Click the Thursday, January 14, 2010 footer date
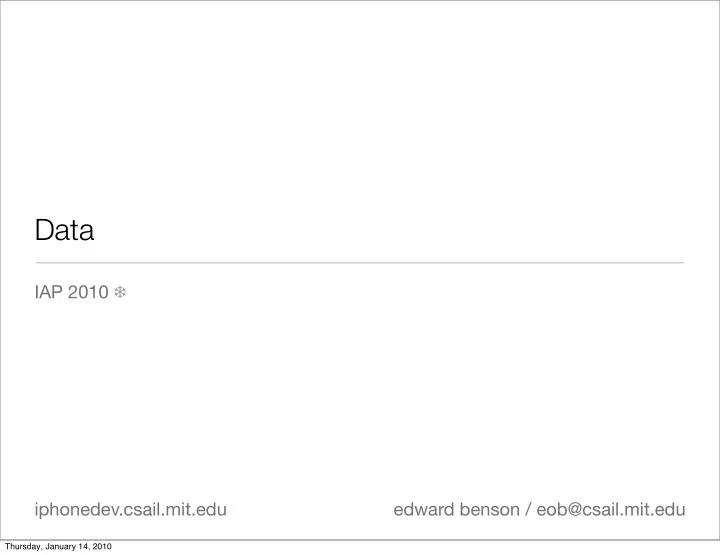 pos(58,546)
